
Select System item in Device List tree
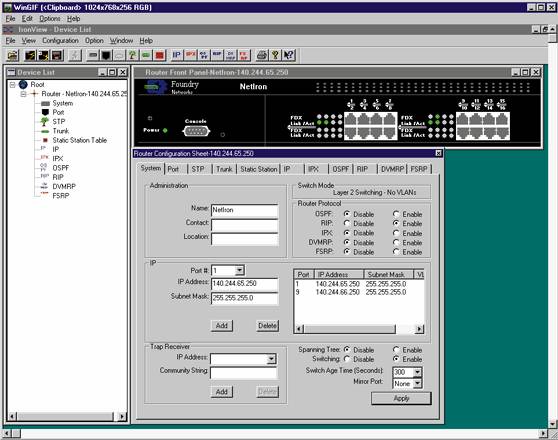pyautogui.click(x=63, y=103)
